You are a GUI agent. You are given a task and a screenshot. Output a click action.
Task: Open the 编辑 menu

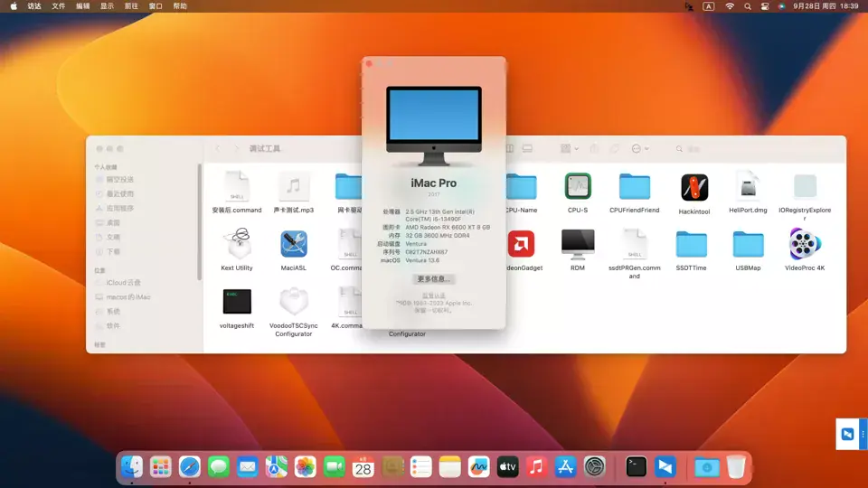(x=82, y=6)
